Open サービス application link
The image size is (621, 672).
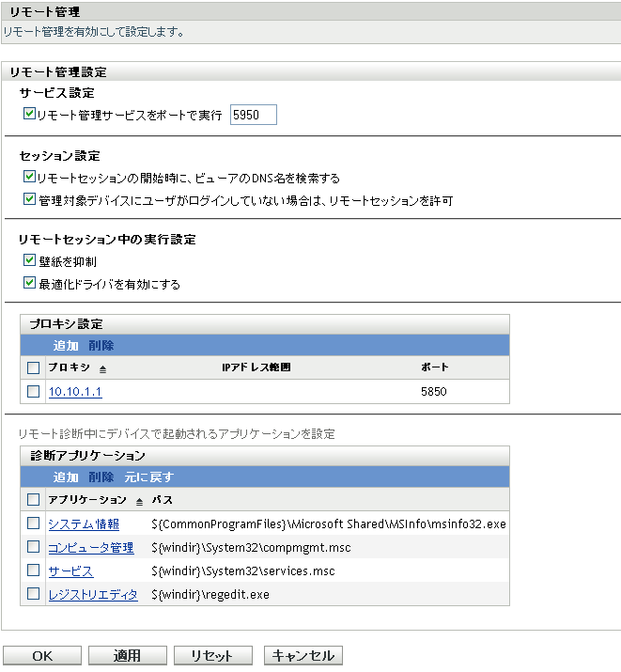[70, 571]
